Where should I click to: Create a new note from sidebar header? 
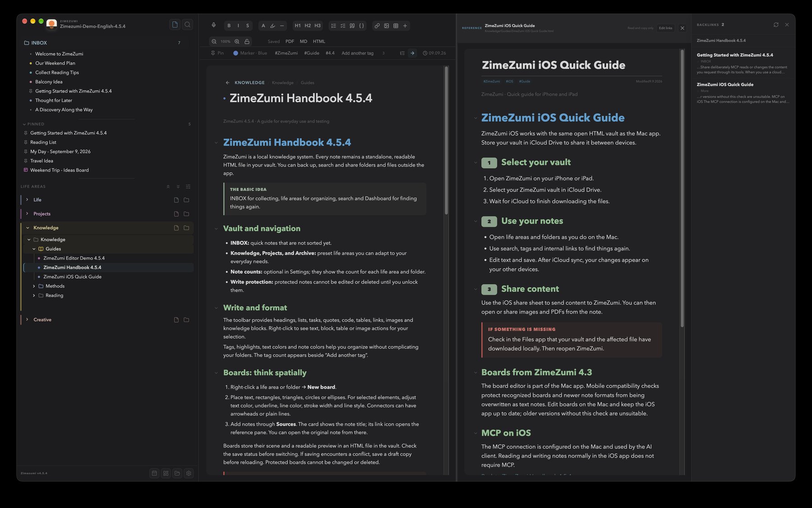(175, 24)
